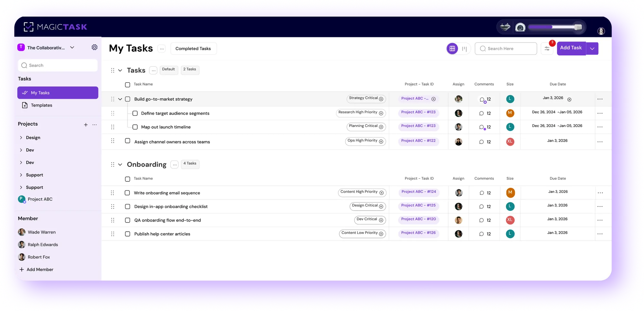Screen dimensions: 644x311
Task: Open Project ABC - #124 link
Action: 419,192
